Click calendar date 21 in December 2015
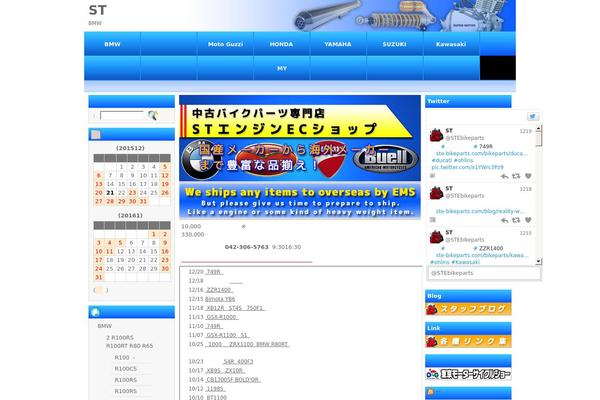Screen dimensions: 600x400 pyautogui.click(x=110, y=193)
